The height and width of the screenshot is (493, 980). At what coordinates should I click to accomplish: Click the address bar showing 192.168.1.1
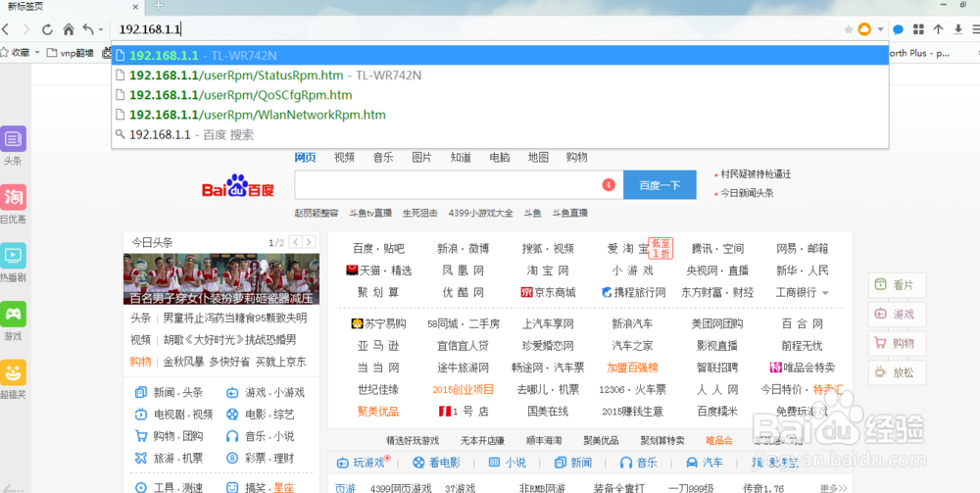(x=475, y=29)
